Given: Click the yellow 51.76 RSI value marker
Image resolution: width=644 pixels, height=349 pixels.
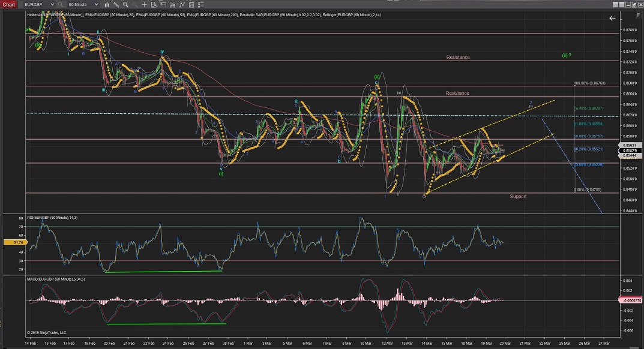Looking at the screenshot, I should pos(15,243).
